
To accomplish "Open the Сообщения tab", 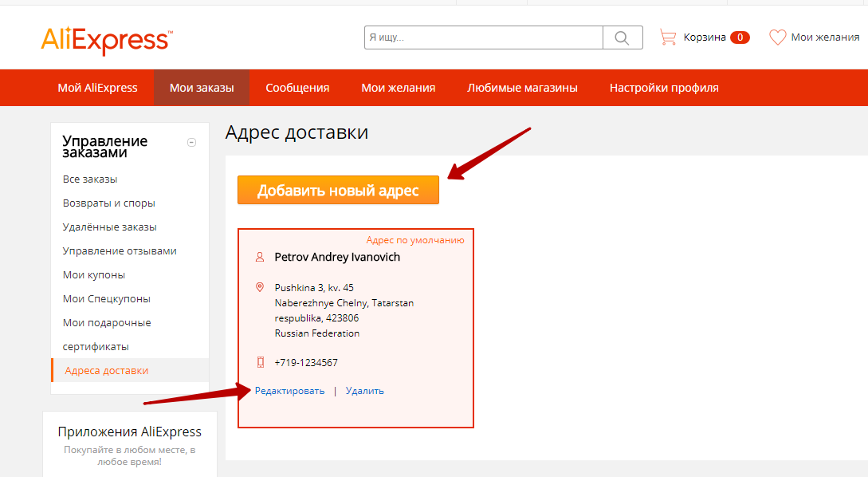I will [297, 88].
